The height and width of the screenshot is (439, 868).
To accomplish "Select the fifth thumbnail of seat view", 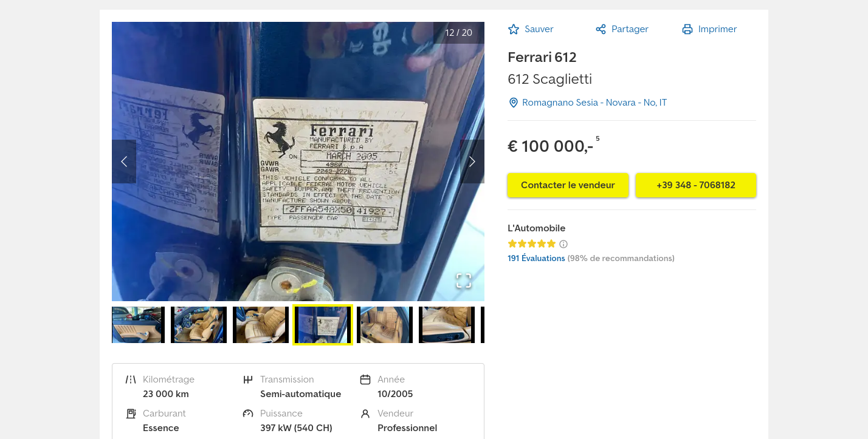I will (x=385, y=325).
